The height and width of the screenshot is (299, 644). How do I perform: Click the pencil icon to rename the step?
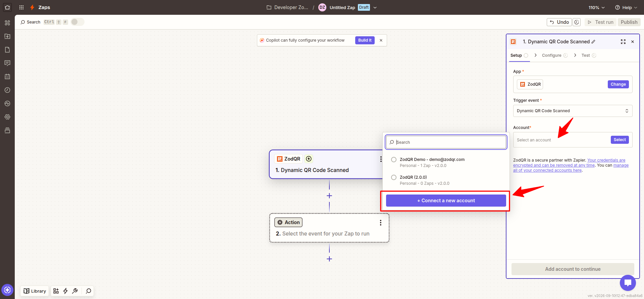pyautogui.click(x=593, y=42)
